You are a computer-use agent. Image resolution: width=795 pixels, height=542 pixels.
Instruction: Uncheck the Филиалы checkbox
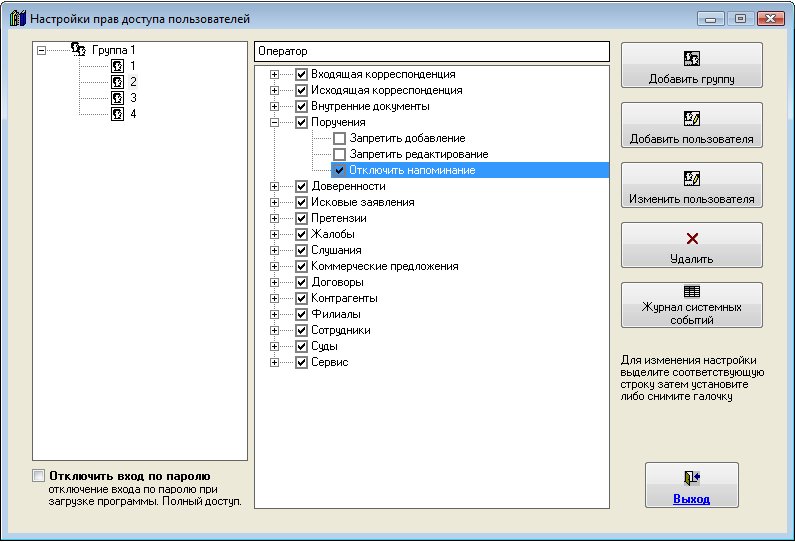coord(302,314)
